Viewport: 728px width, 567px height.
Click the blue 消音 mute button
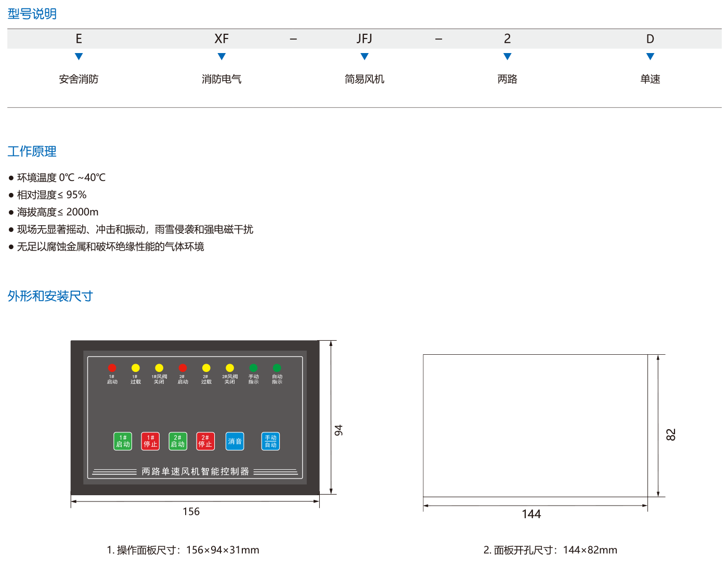click(235, 441)
